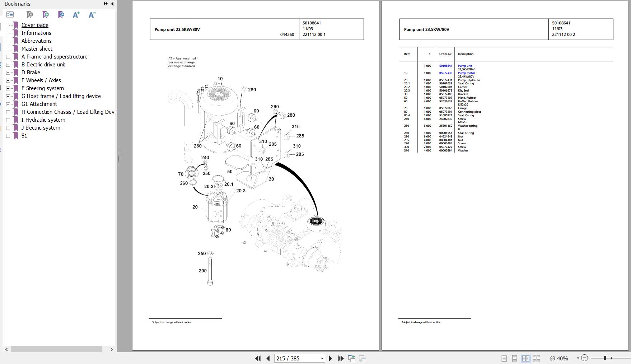Switch to two-page facing view
This screenshot has width=631, height=364.
(525, 358)
